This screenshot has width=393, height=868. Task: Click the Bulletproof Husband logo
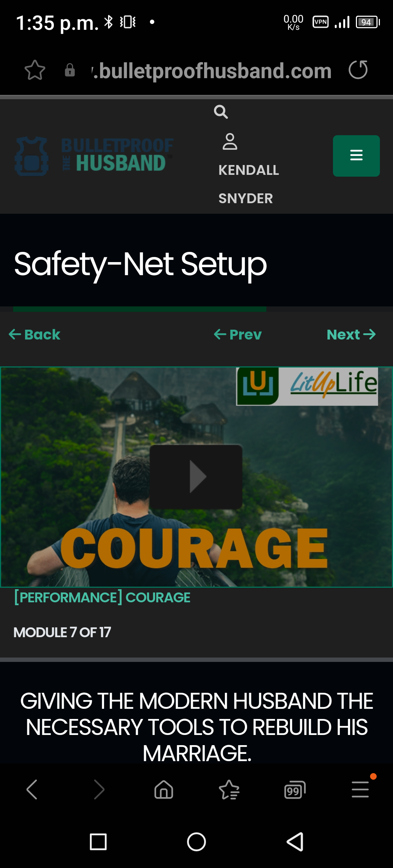coord(95,156)
